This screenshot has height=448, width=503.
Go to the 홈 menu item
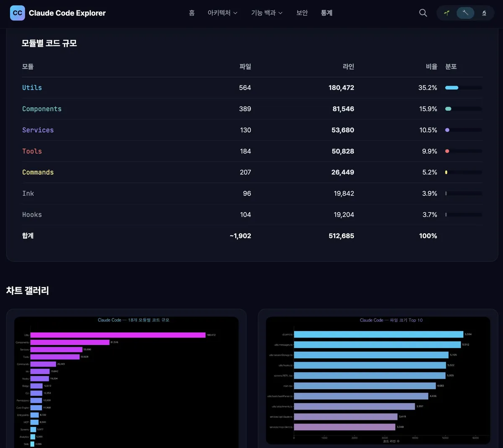[192, 13]
